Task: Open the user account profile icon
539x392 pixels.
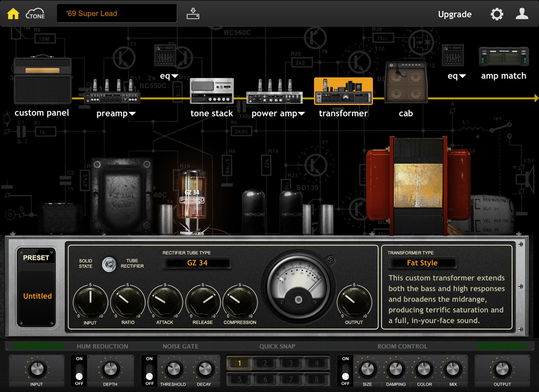Action: click(522, 13)
